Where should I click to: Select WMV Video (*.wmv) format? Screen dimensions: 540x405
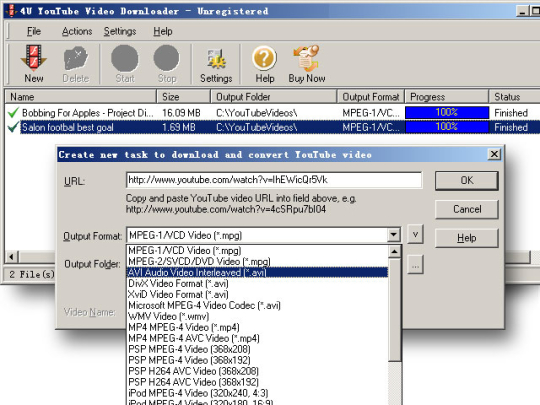point(257,316)
